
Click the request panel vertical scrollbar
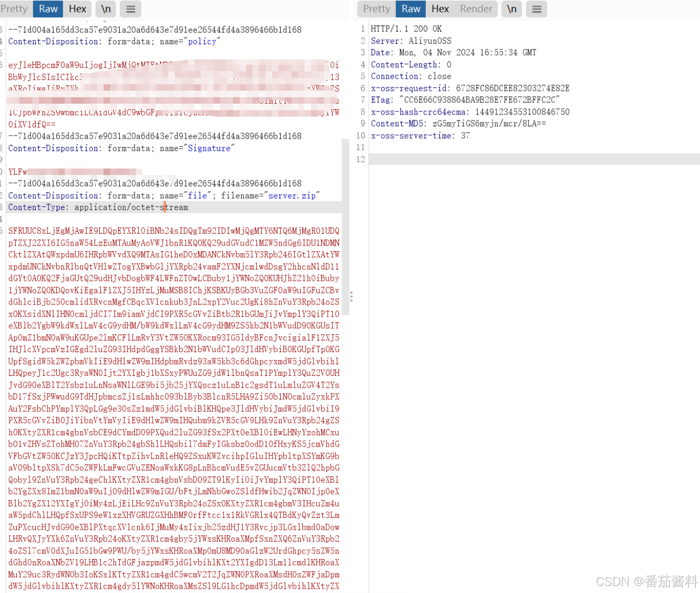pyautogui.click(x=345, y=227)
